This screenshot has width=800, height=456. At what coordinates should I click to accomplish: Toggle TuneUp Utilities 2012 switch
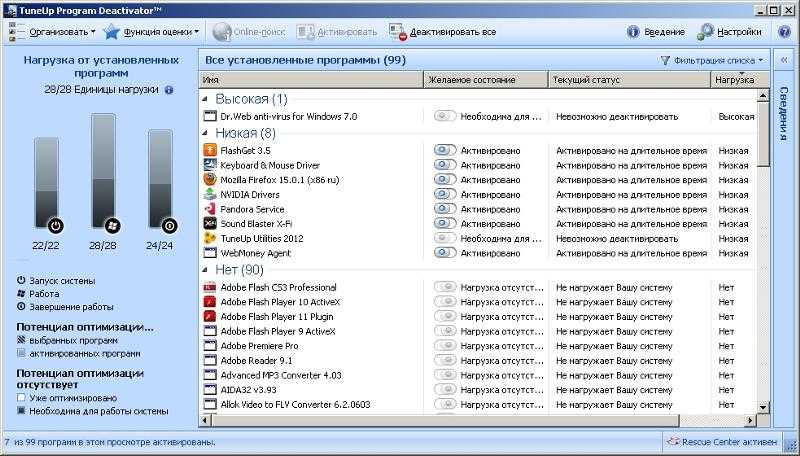pyautogui.click(x=445, y=238)
